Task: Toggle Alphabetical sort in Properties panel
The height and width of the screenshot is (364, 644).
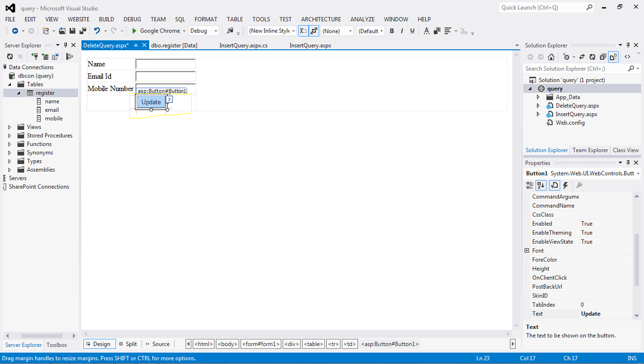Action: 541,185
